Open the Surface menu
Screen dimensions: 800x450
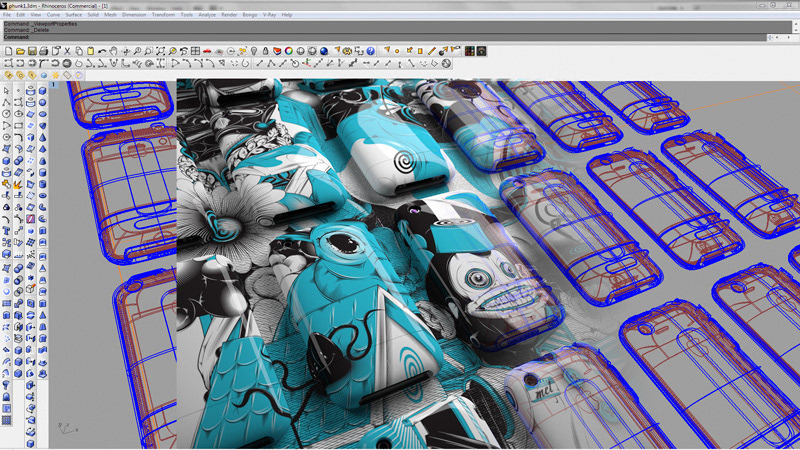pyautogui.click(x=73, y=15)
